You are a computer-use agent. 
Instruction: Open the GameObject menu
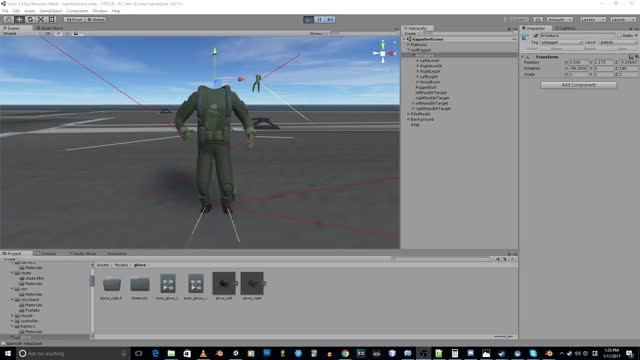[x=51, y=11]
